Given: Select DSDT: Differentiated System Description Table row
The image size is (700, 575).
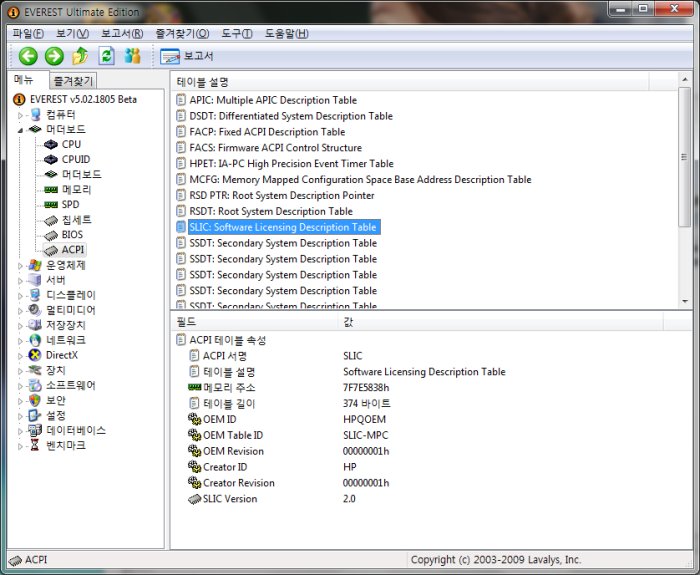Looking at the screenshot, I should pos(284,116).
